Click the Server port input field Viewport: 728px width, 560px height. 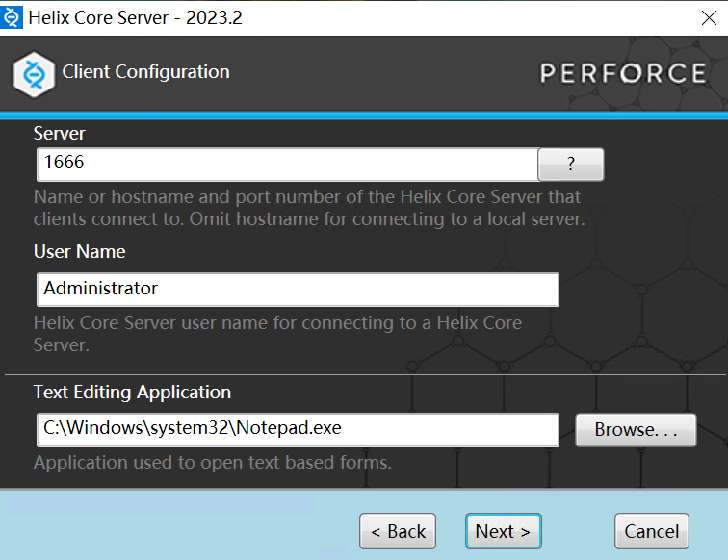(x=287, y=165)
